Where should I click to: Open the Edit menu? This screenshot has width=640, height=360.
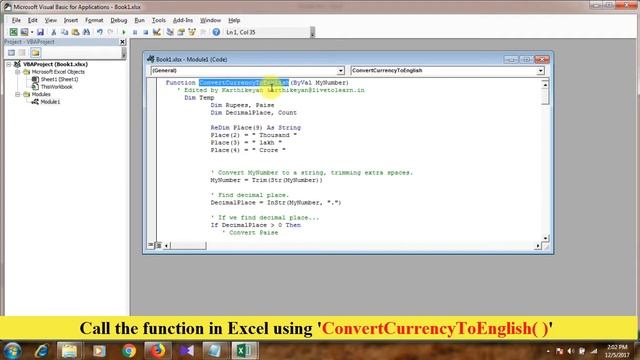click(32, 20)
